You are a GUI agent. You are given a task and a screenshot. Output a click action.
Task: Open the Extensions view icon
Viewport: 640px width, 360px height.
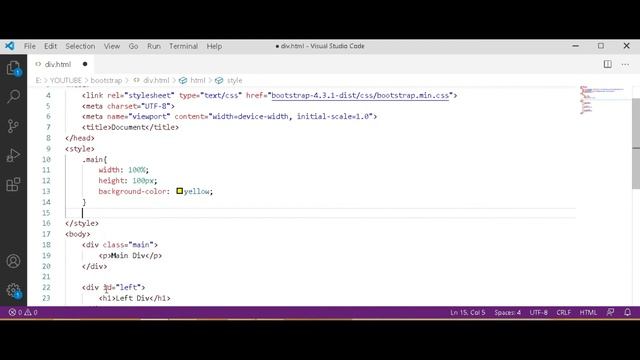point(13,184)
